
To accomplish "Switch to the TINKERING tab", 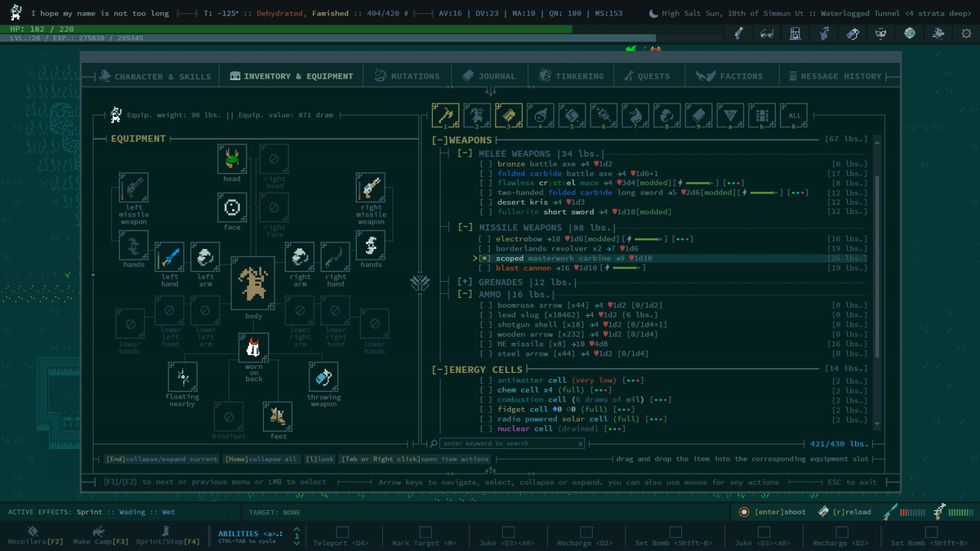I will click(x=571, y=75).
